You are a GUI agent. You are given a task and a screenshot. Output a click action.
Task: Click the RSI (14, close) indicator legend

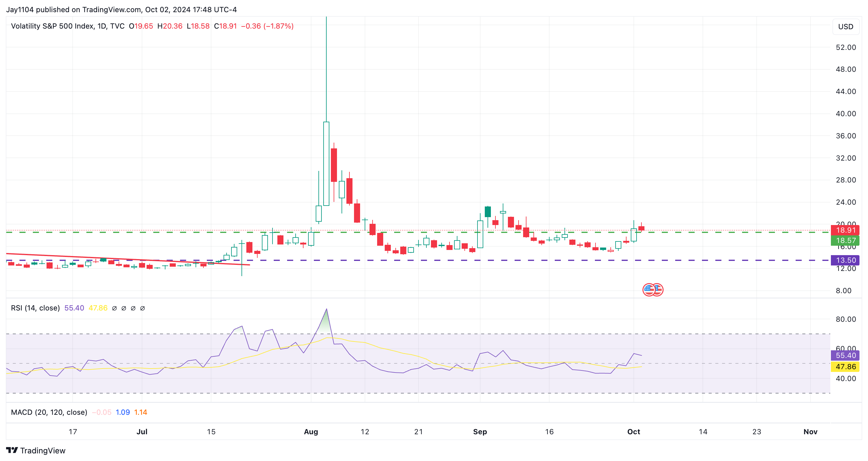35,308
